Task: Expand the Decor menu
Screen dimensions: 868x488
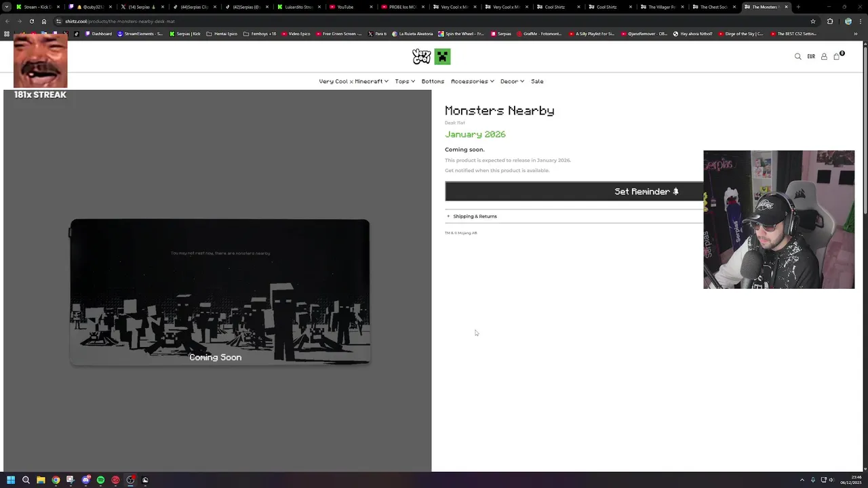Action: [512, 81]
